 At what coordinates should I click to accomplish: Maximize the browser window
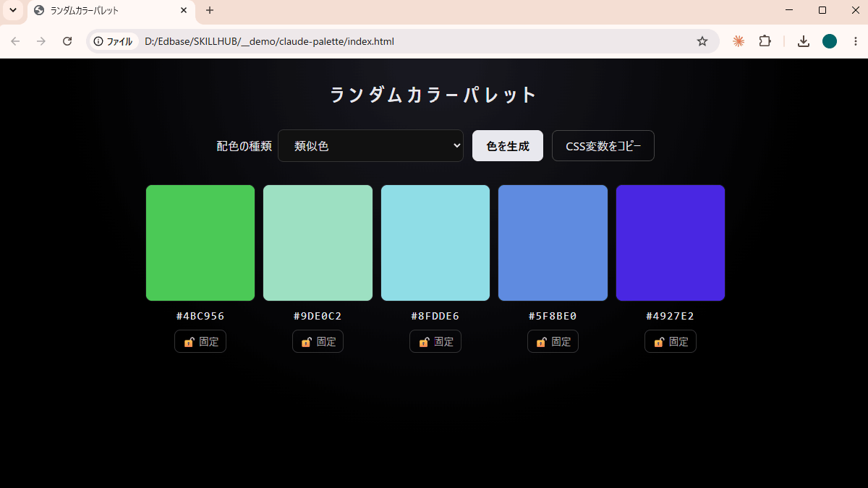[822, 10]
